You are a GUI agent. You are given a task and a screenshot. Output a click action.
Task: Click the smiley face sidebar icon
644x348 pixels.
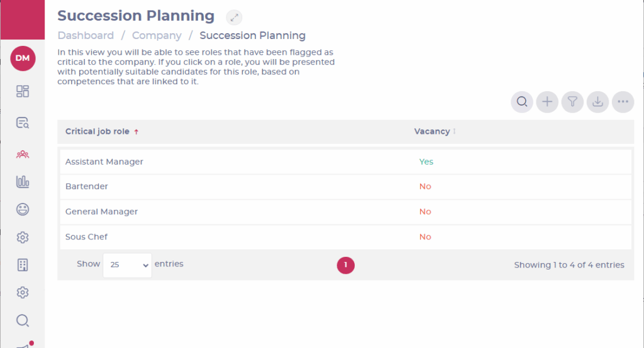(x=23, y=210)
